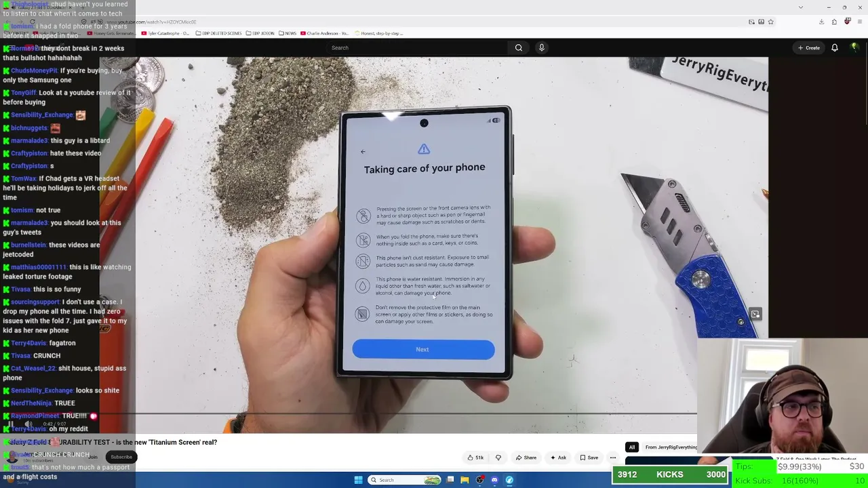
Task: Focus the YouTube search field
Action: click(x=417, y=47)
